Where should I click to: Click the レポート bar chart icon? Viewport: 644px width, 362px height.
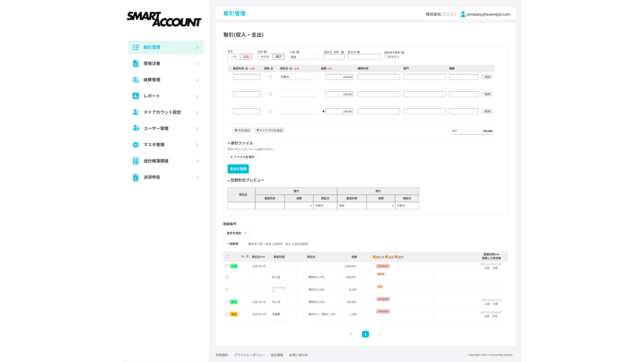pyautogui.click(x=136, y=96)
